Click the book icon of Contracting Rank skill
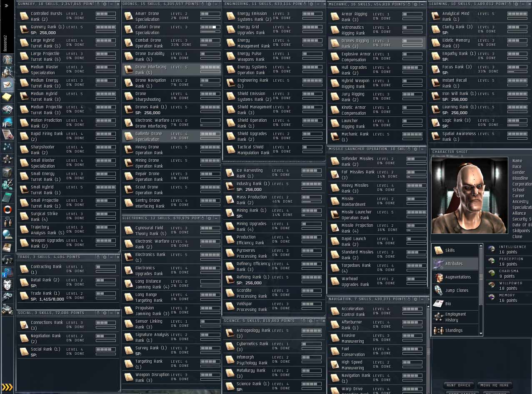 24,269
